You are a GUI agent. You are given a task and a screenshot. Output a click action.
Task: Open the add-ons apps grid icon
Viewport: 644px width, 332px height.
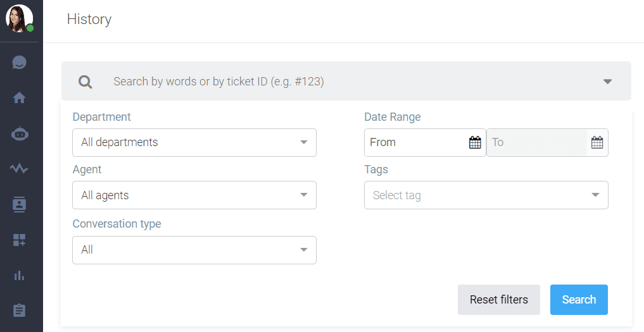(x=19, y=240)
